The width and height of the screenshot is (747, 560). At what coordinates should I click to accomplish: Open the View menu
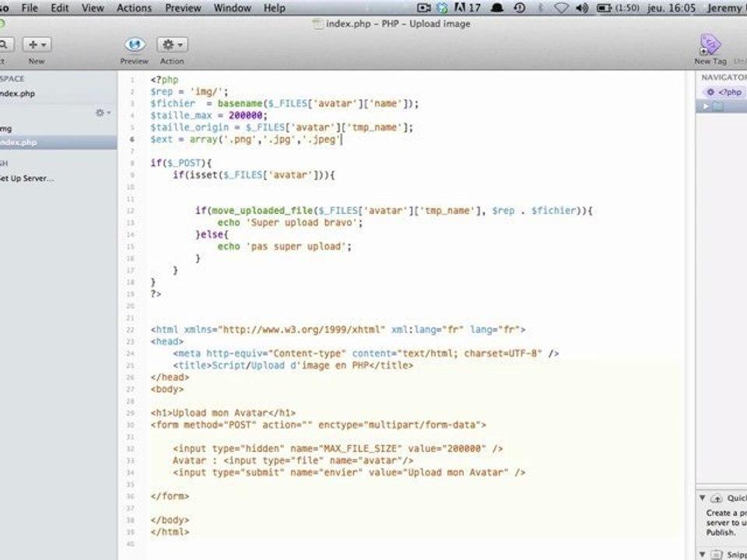coord(93,8)
